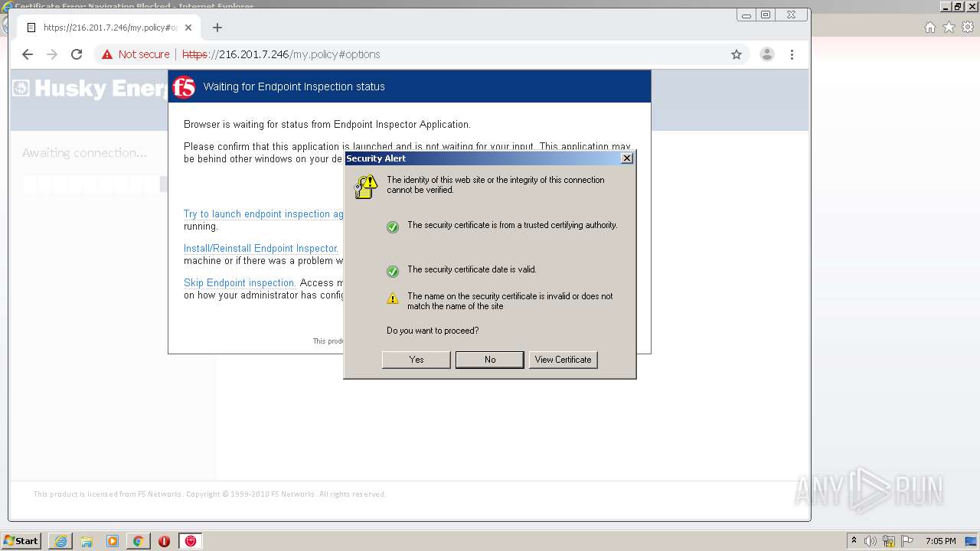Open View Certificate in Security Alert
The height and width of the screenshot is (551, 980).
pos(563,360)
